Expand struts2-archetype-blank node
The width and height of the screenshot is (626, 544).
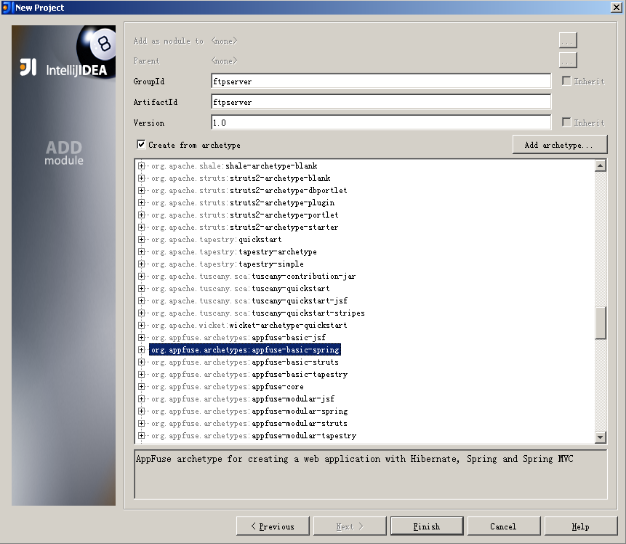click(x=141, y=178)
